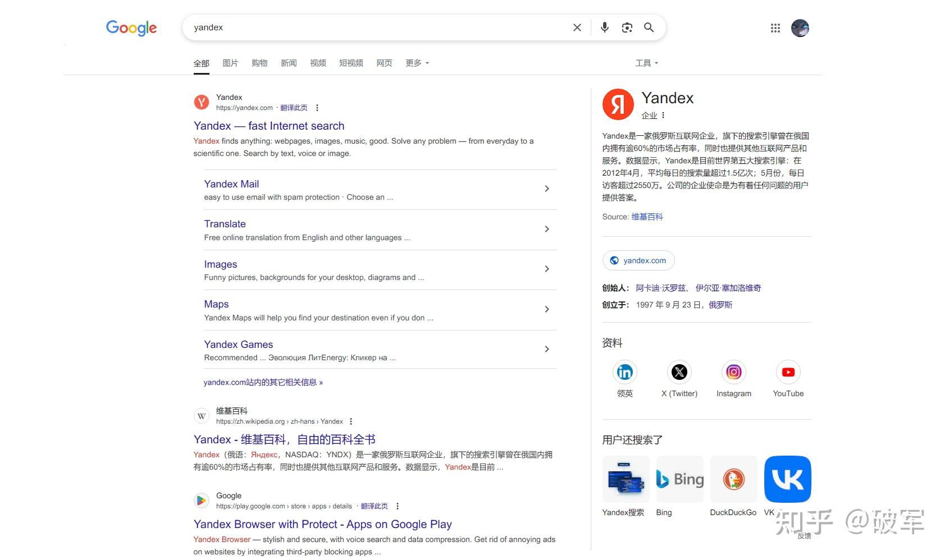The width and height of the screenshot is (949, 560).
Task: Open the Images sitelink title
Action: 221,264
